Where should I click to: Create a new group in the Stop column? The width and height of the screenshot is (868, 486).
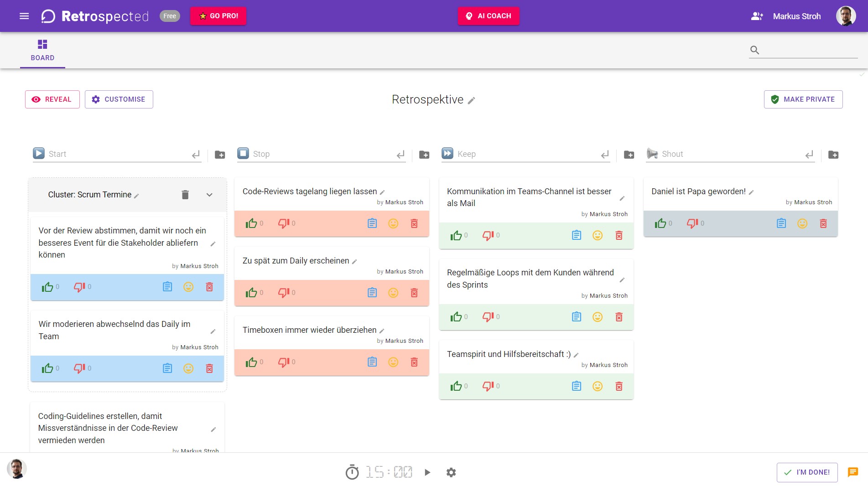point(424,155)
